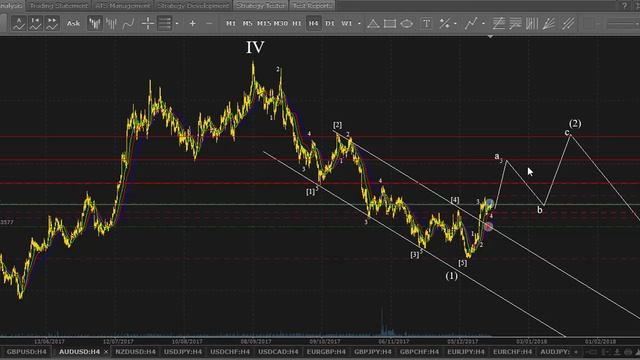Select the H1 timeframe
640x360 pixels.
pyautogui.click(x=297, y=23)
